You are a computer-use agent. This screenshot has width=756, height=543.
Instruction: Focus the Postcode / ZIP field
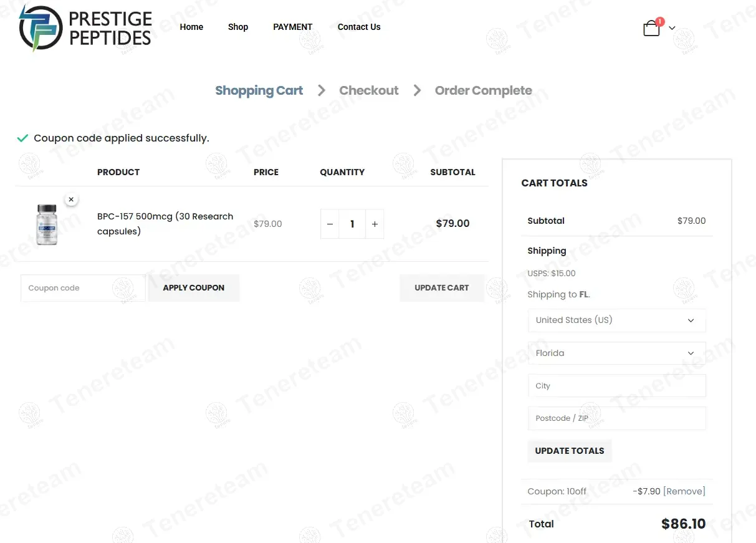click(616, 418)
